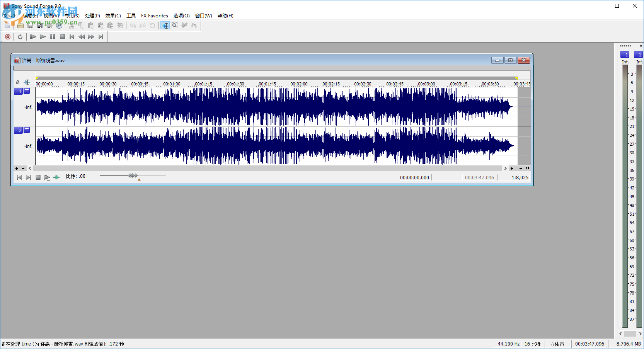The image size is (644, 349).
Task: Click the red Record button
Action: click(x=8, y=37)
